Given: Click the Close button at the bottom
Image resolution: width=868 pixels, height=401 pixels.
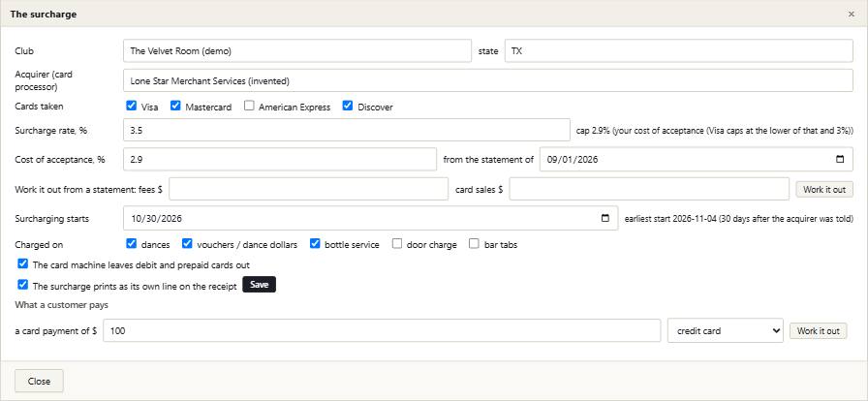Looking at the screenshot, I should click(x=40, y=381).
